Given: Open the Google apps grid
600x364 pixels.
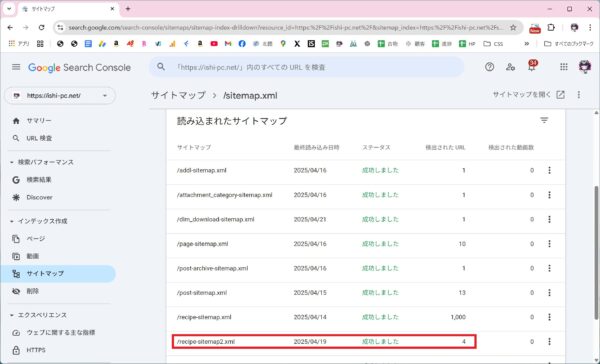Looking at the screenshot, I should point(564,67).
